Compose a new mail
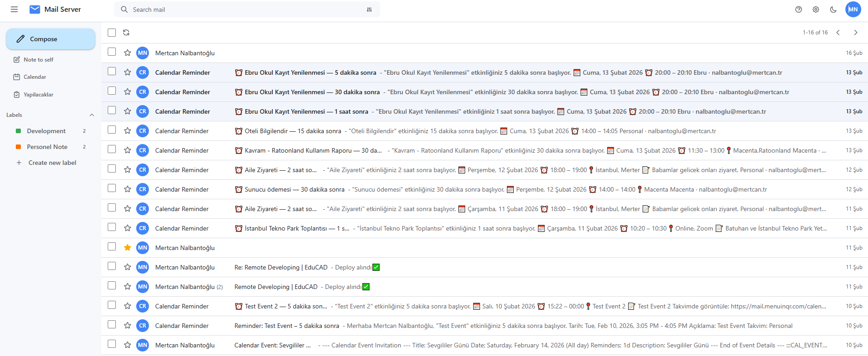 point(51,39)
